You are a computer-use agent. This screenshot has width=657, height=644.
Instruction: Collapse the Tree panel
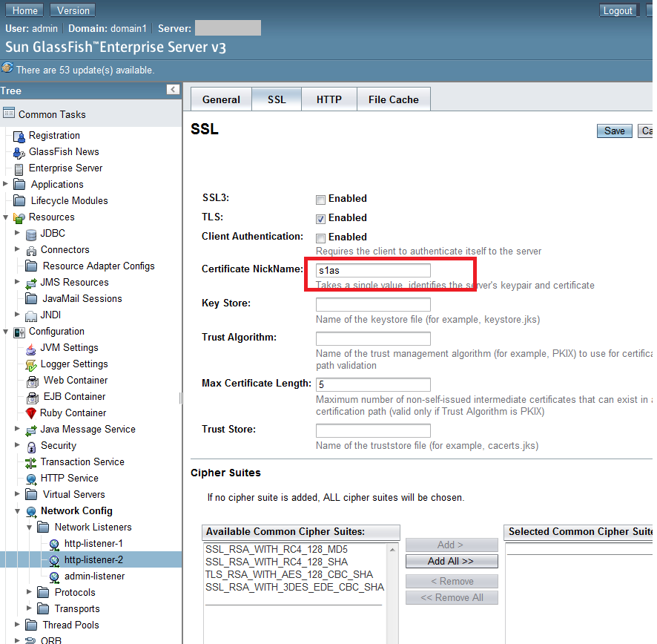click(x=173, y=89)
